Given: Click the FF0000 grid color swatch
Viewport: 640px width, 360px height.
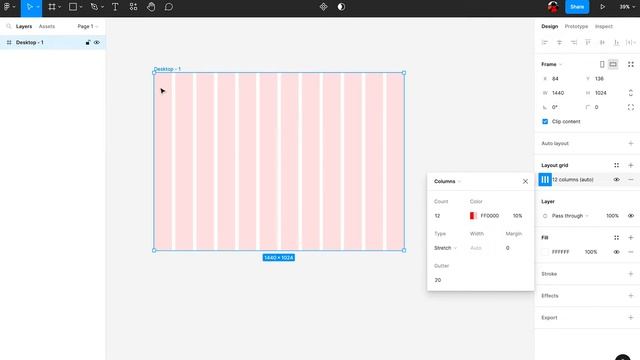Looking at the screenshot, I should (x=473, y=216).
